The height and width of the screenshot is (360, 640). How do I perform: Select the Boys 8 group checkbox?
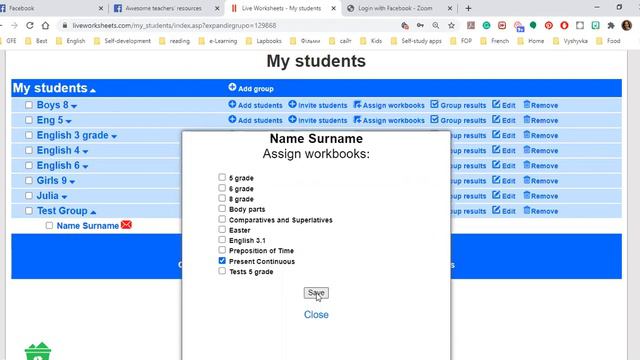tap(29, 105)
